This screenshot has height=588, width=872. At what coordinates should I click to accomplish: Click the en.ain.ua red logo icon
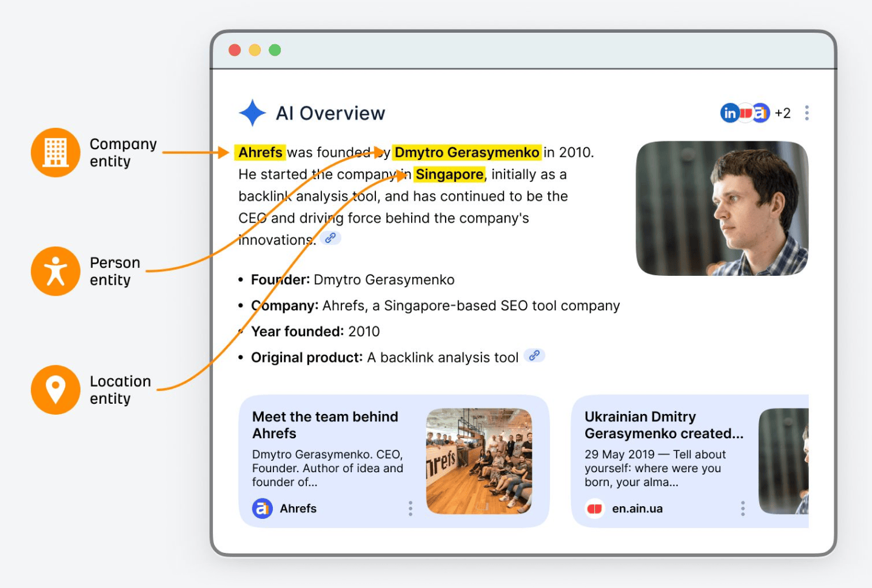pyautogui.click(x=595, y=509)
